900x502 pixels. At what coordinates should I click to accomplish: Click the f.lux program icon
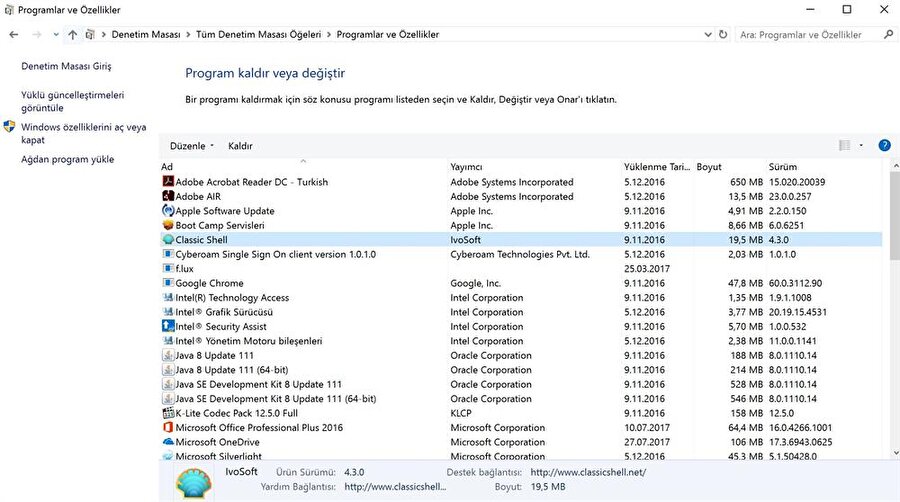[168, 268]
